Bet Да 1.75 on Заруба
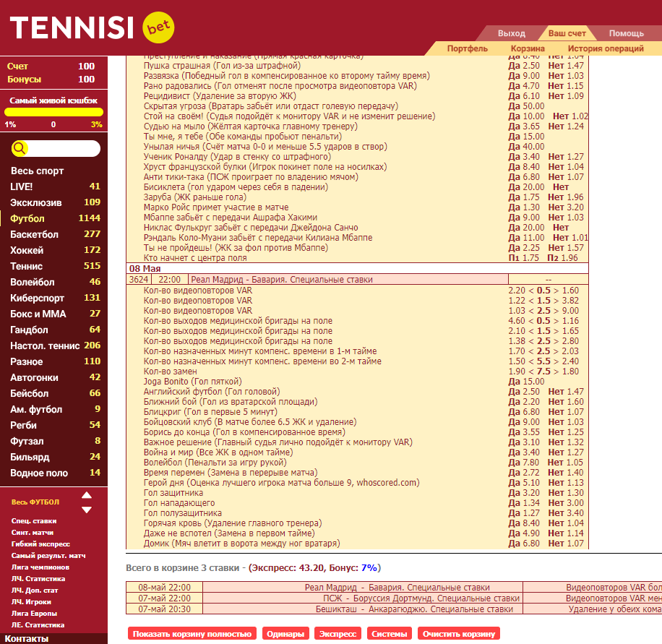 523,197
